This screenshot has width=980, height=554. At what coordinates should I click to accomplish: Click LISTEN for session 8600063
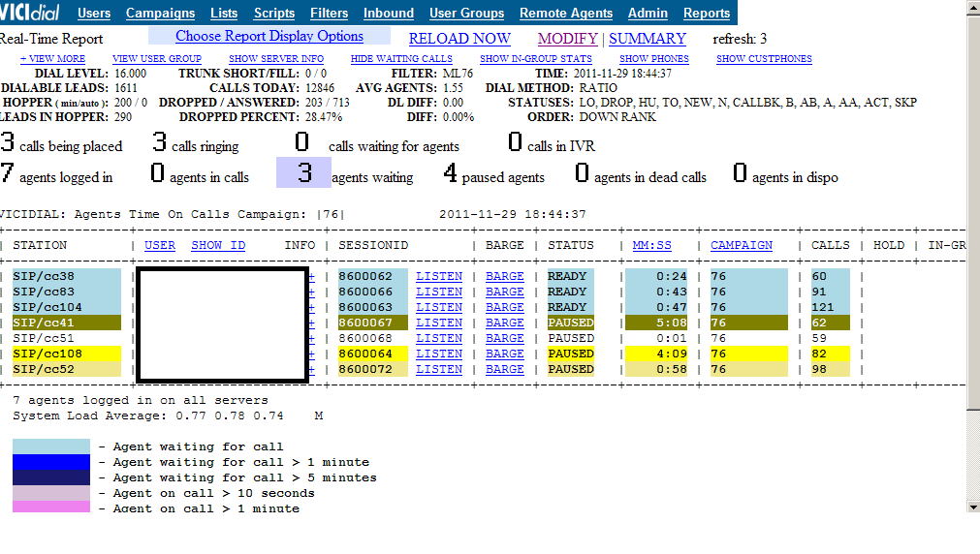click(439, 307)
